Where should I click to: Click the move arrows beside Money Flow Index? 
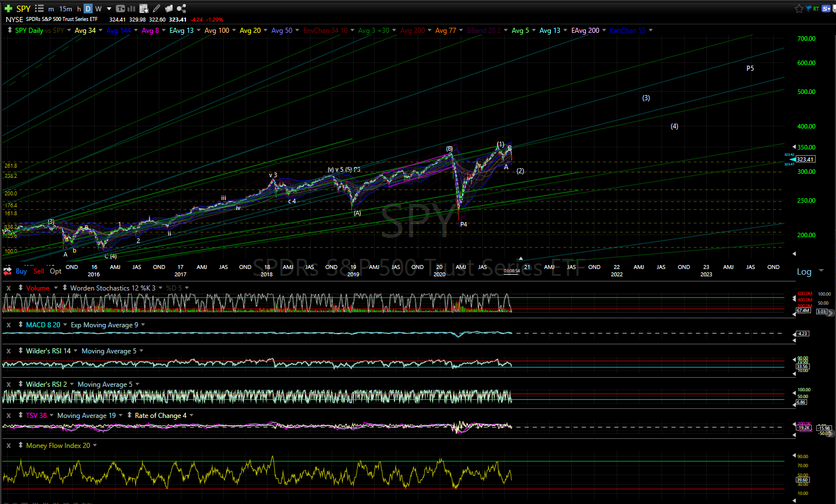click(x=20, y=445)
